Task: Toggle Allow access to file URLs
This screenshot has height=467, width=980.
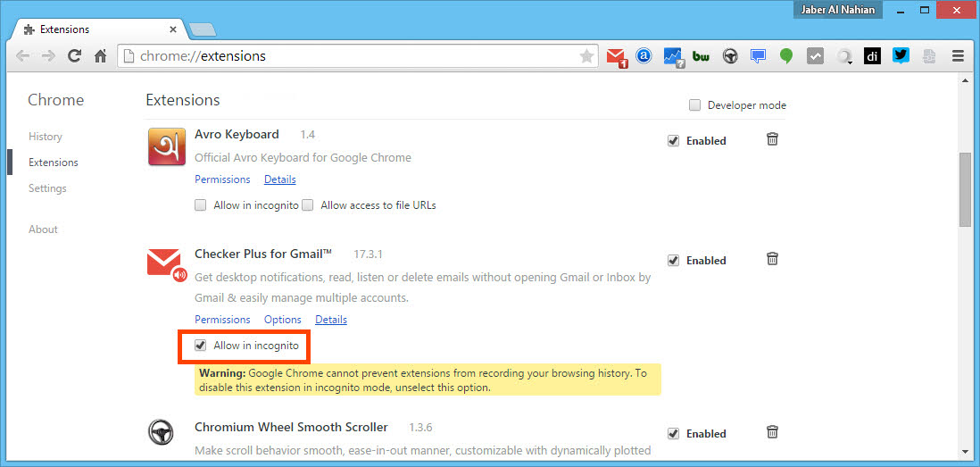Action: click(x=308, y=204)
